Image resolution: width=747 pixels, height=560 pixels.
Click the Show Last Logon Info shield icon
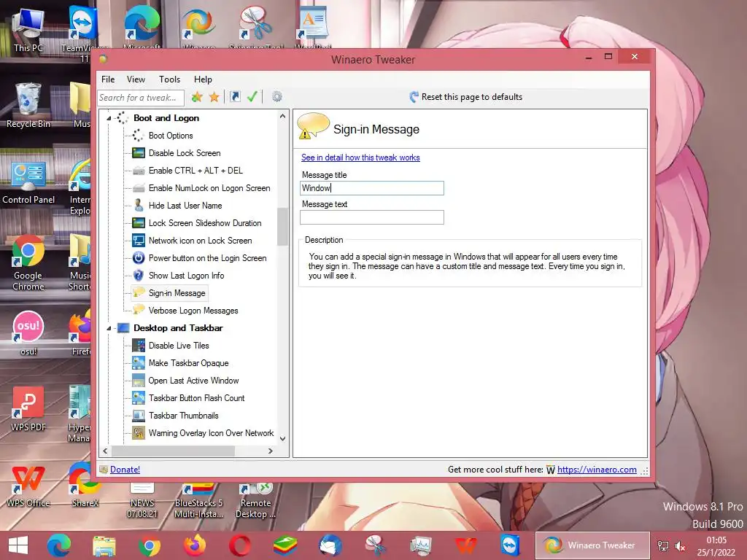pos(138,275)
